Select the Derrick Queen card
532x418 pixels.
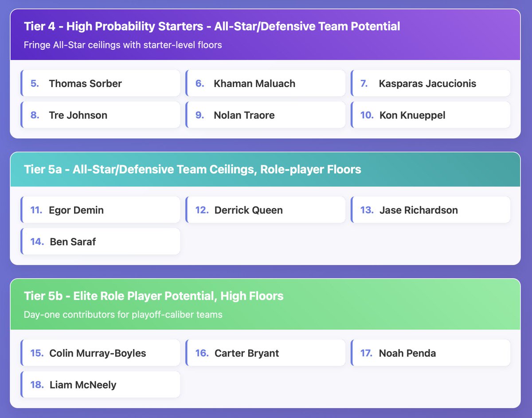[x=266, y=210]
